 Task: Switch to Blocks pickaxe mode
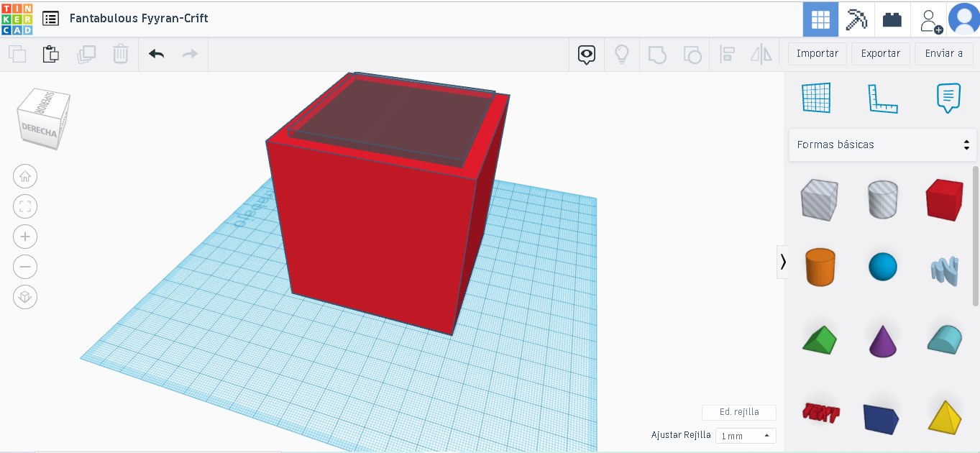pyautogui.click(x=856, y=19)
